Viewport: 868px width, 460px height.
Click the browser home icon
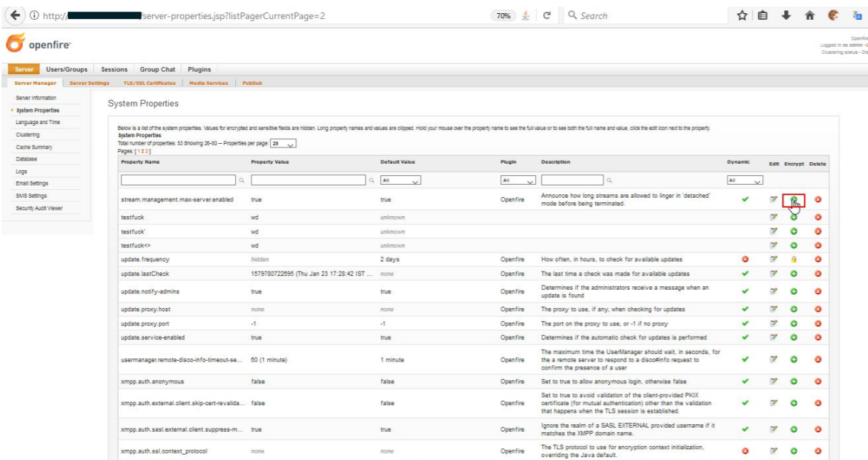(x=808, y=15)
